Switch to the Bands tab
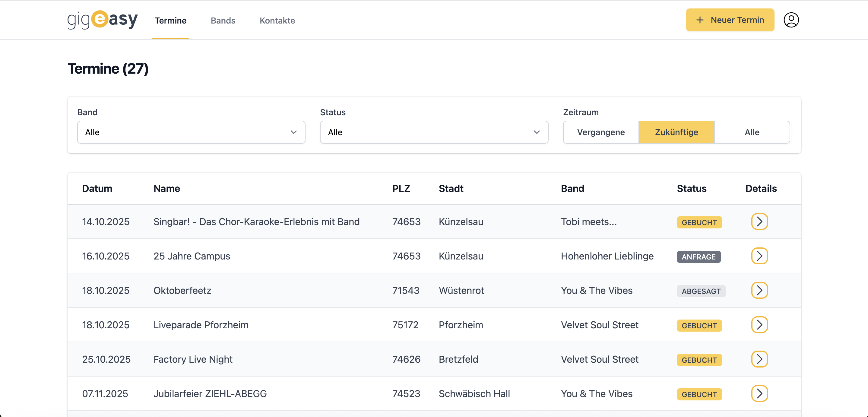 (x=223, y=21)
